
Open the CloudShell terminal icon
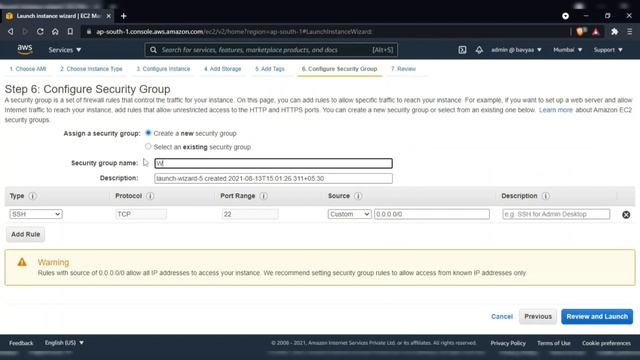pyautogui.click(x=462, y=50)
